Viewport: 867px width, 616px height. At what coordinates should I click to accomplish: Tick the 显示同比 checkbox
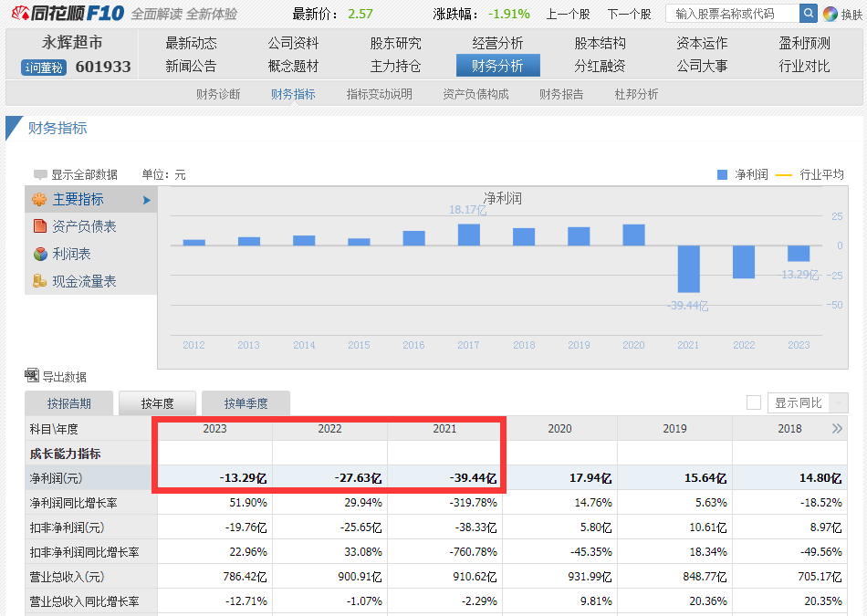click(753, 402)
